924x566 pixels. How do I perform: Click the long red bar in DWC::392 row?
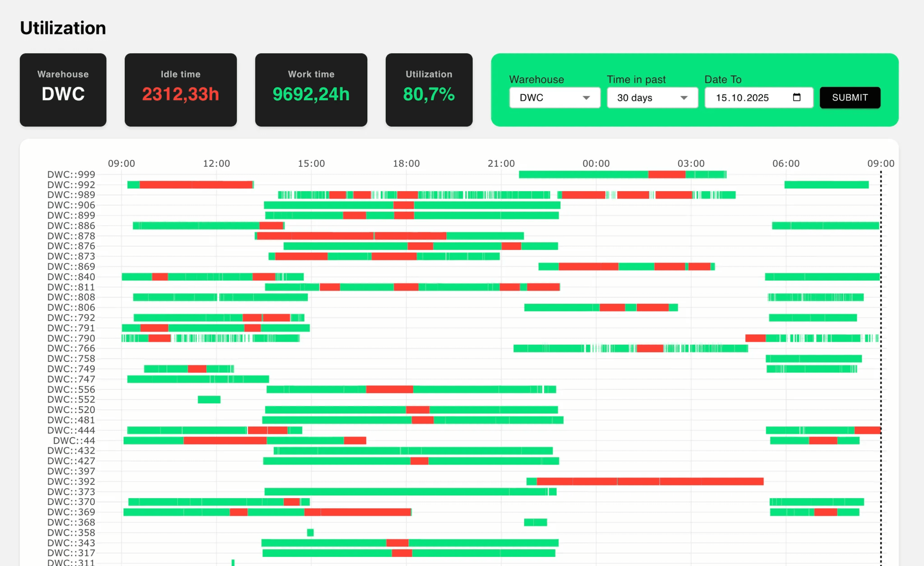click(650, 481)
